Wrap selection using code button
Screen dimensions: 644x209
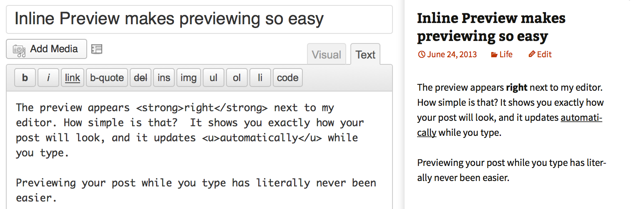point(288,78)
